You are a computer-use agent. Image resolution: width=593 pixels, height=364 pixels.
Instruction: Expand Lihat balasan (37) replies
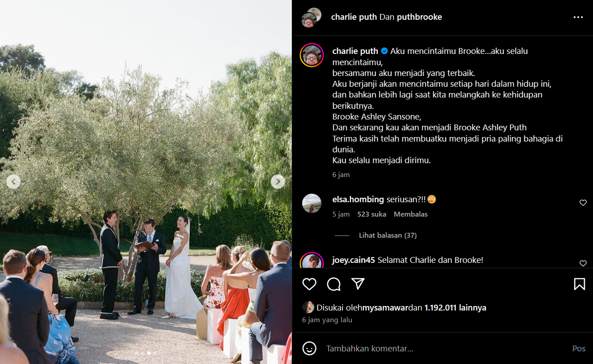point(388,235)
